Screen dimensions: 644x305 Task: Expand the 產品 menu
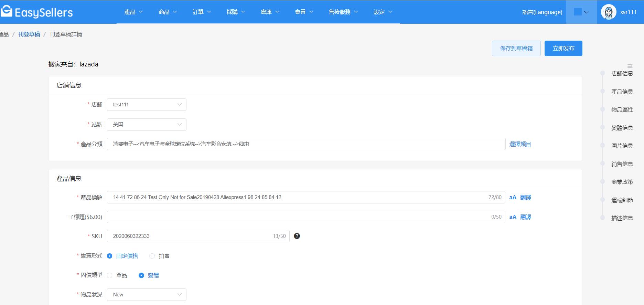pos(133,12)
